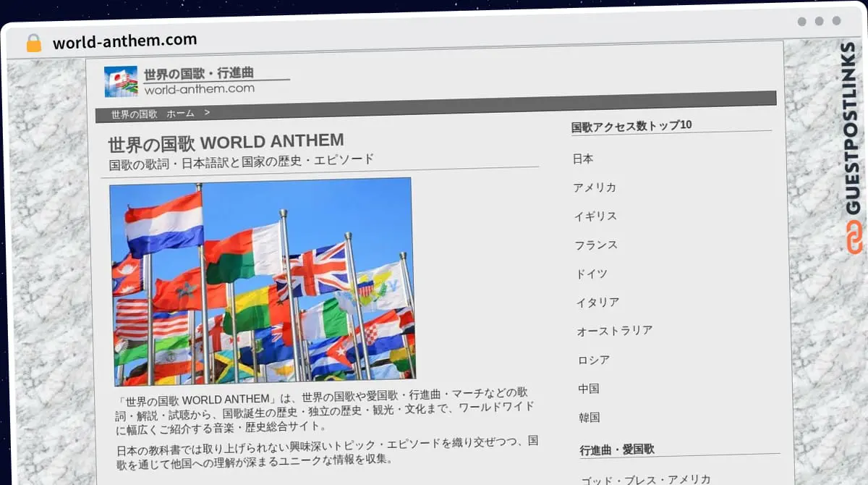Open the ロシア anthem link
The height and width of the screenshot is (485, 868).
(593, 360)
